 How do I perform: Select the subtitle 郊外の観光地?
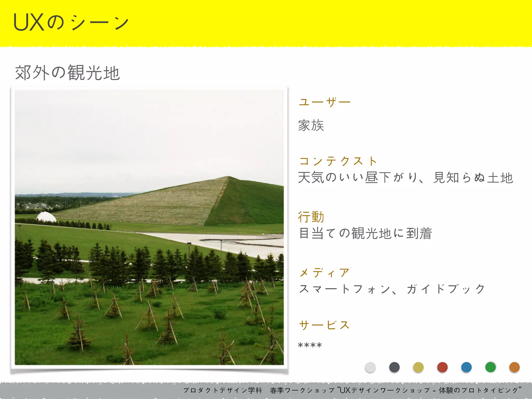tap(68, 73)
